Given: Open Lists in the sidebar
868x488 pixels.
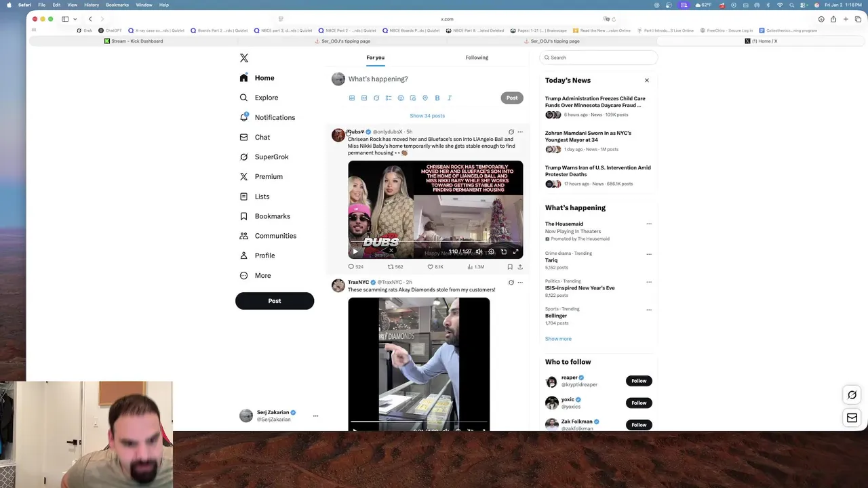Looking at the screenshot, I should coord(255,197).
